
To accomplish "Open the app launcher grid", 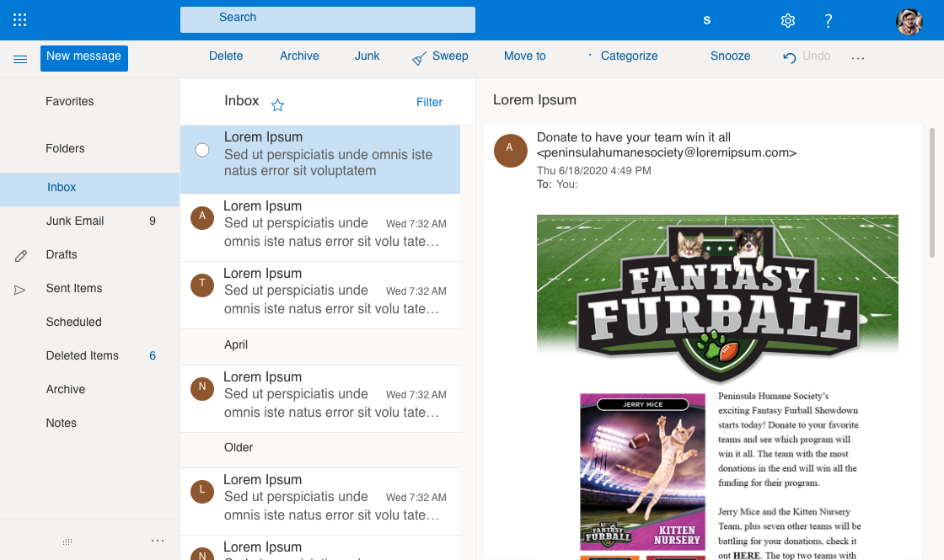I will point(20,20).
